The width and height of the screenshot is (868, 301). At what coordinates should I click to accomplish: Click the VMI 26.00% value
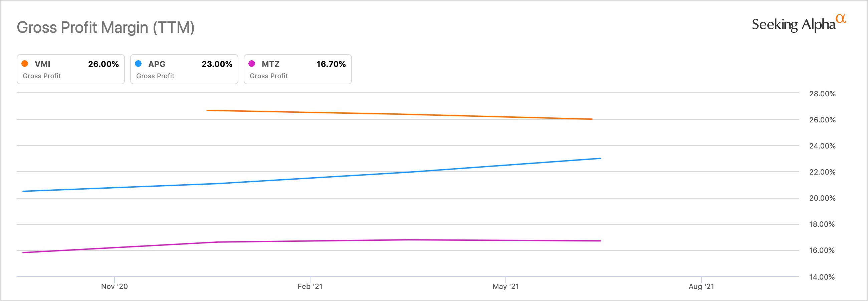103,64
